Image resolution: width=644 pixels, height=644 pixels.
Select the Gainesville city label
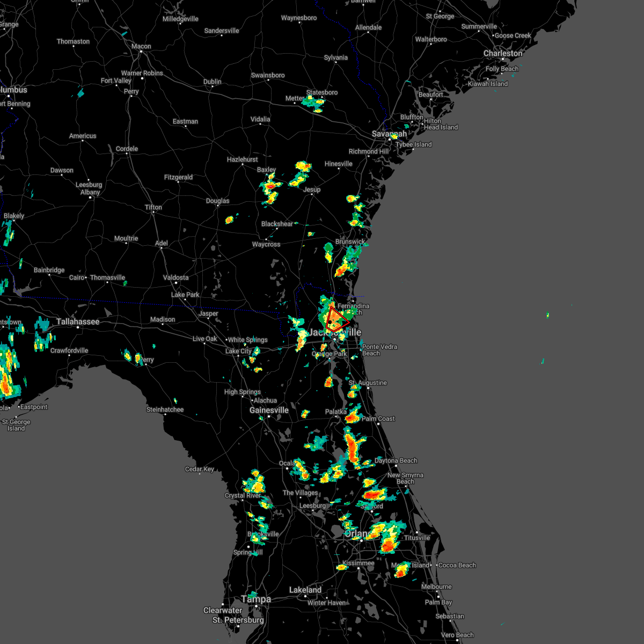pyautogui.click(x=270, y=409)
